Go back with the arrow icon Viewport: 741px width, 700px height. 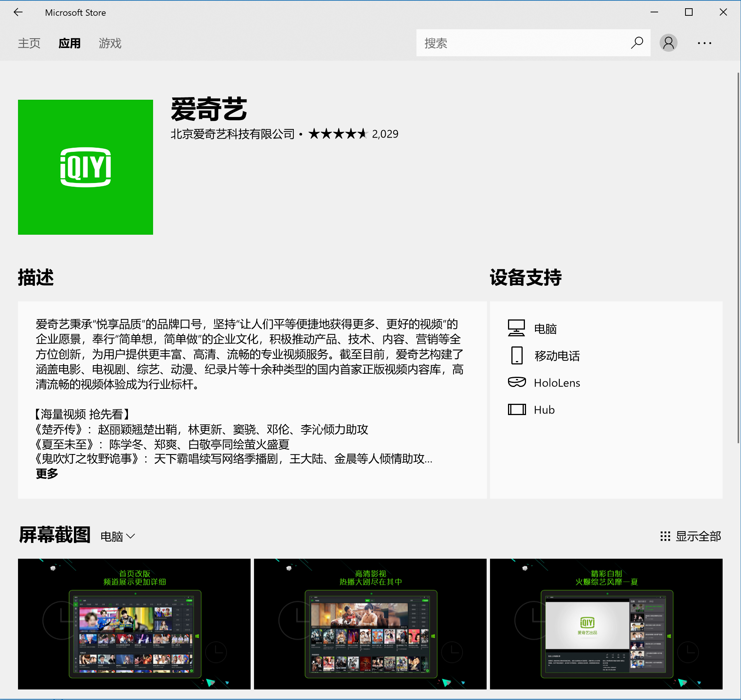18,12
